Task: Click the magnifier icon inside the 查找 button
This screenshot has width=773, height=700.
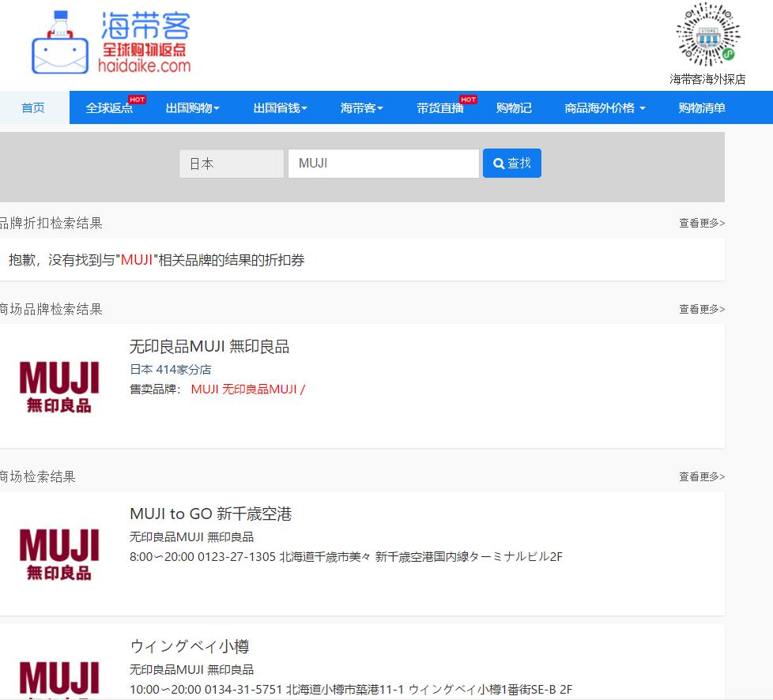Action: click(498, 163)
